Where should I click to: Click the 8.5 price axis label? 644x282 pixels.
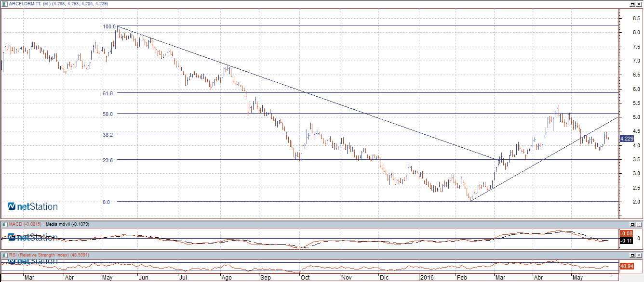pos(636,18)
